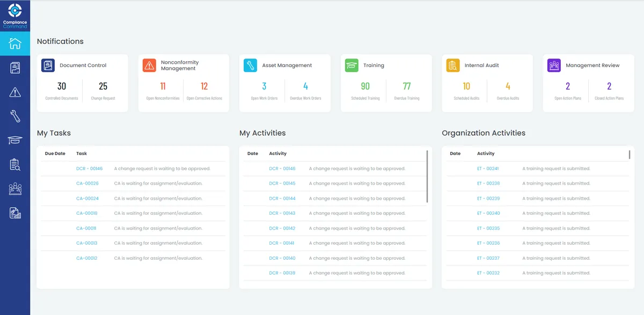Open organization activity ET - 00238

click(488, 184)
